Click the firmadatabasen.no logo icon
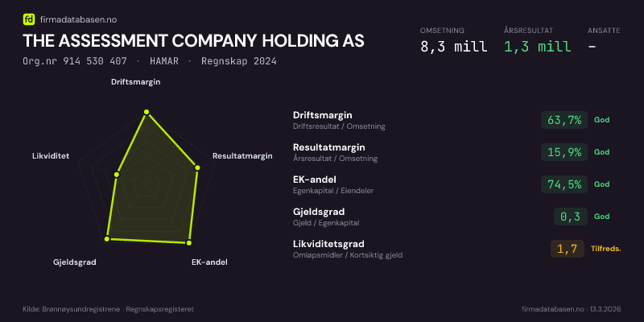Image resolution: width=644 pixels, height=322 pixels. pos(29,19)
